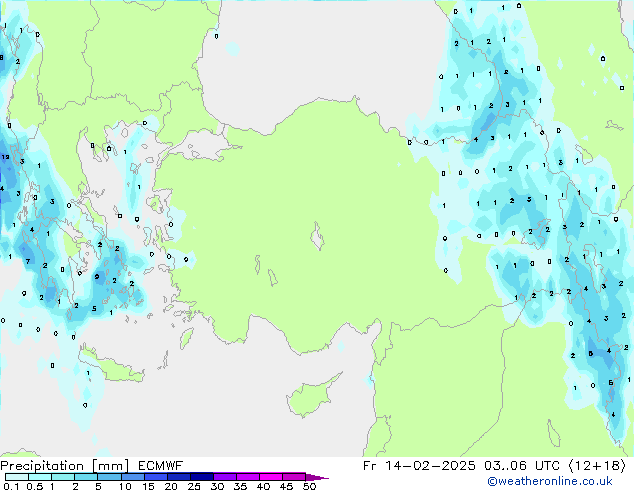Viewport: 634px width, 490px height.
Task: Click the 10–15 mm legend color swatch
Action: tap(132, 477)
